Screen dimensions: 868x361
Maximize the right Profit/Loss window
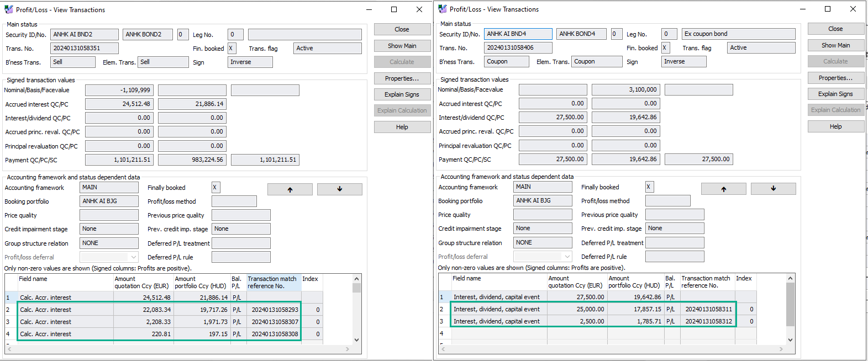pos(828,9)
